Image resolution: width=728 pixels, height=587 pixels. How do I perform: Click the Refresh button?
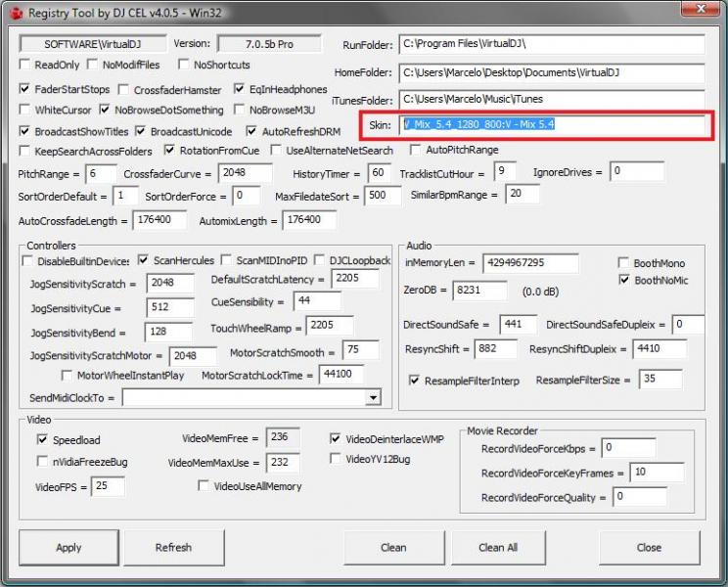click(x=173, y=548)
